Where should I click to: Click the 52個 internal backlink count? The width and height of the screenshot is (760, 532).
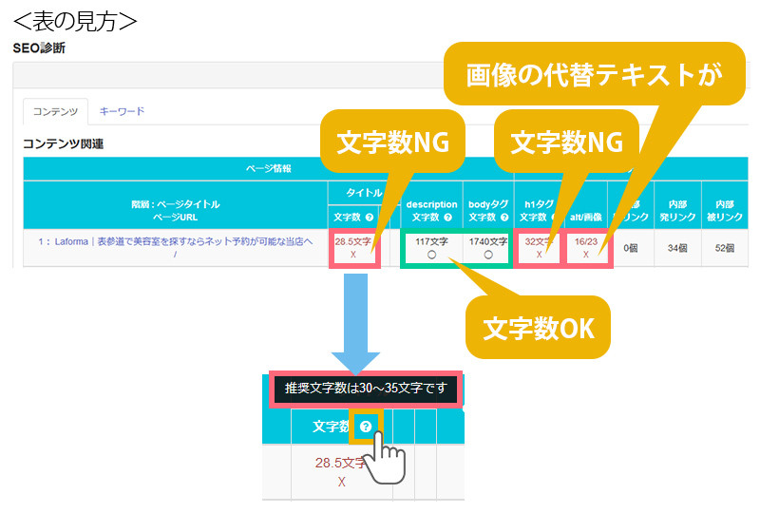point(725,248)
